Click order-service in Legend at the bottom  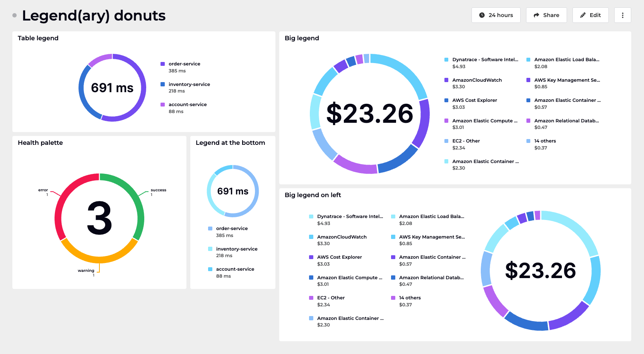tap(232, 229)
